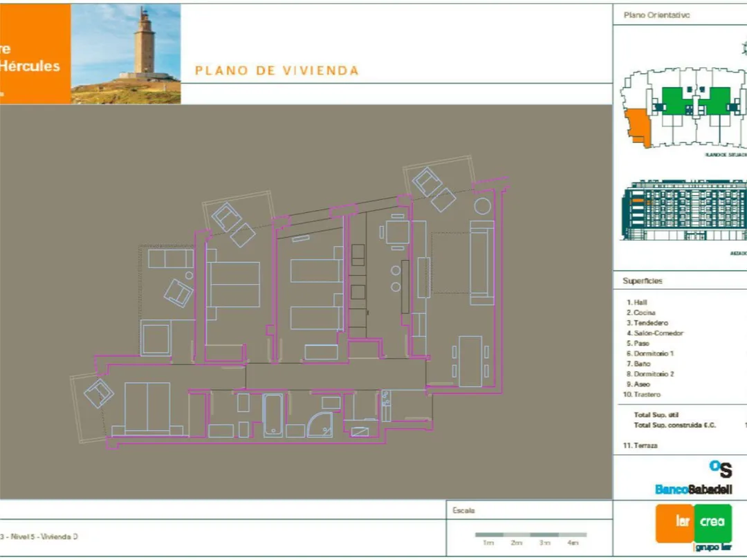Select the orange highlighted unit in the site plan
Viewport: 747px width, 560px height.
(637, 126)
